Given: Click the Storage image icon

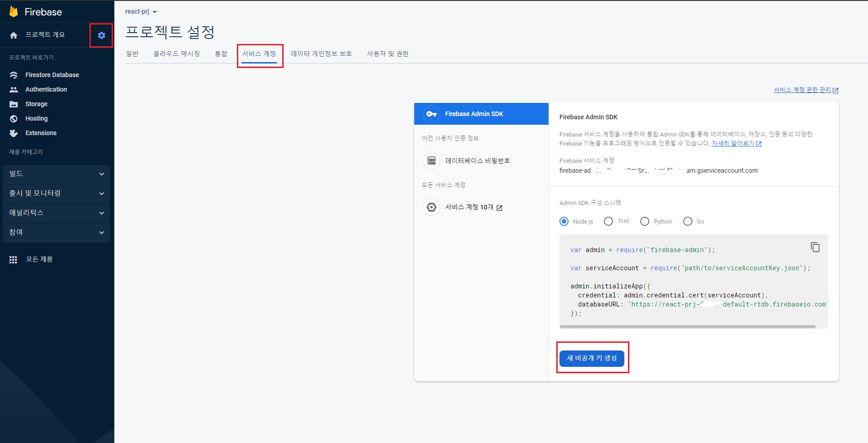Looking at the screenshot, I should (14, 104).
